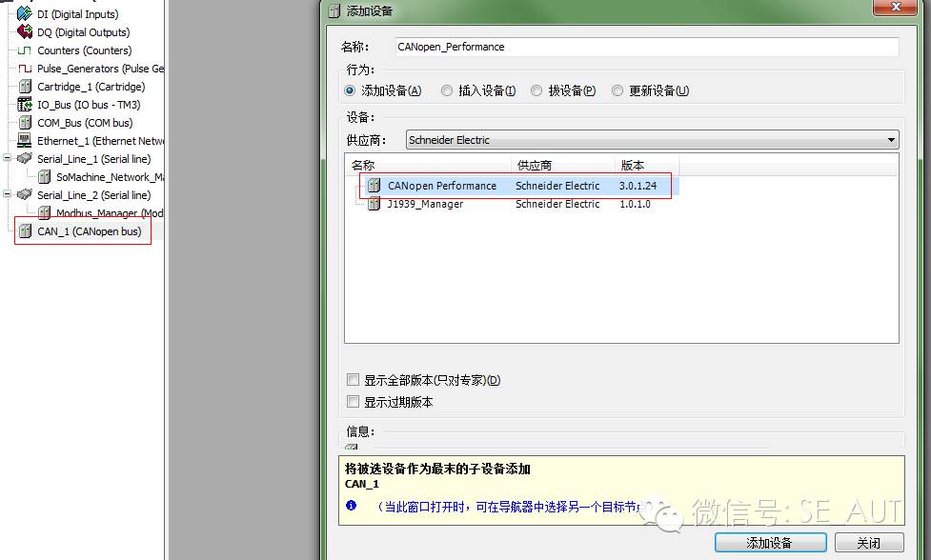Click the DQ (Digital Outputs) icon
Viewport: 931px width, 560px height.
tap(25, 32)
